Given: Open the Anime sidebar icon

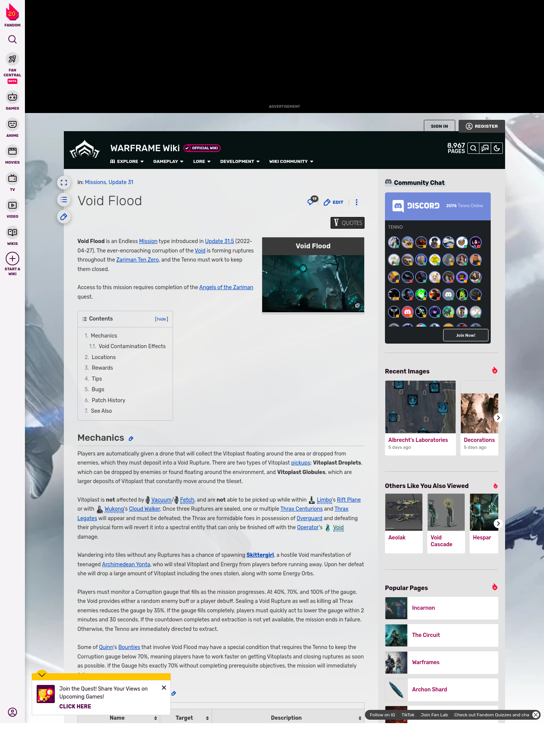Looking at the screenshot, I should 12,124.
